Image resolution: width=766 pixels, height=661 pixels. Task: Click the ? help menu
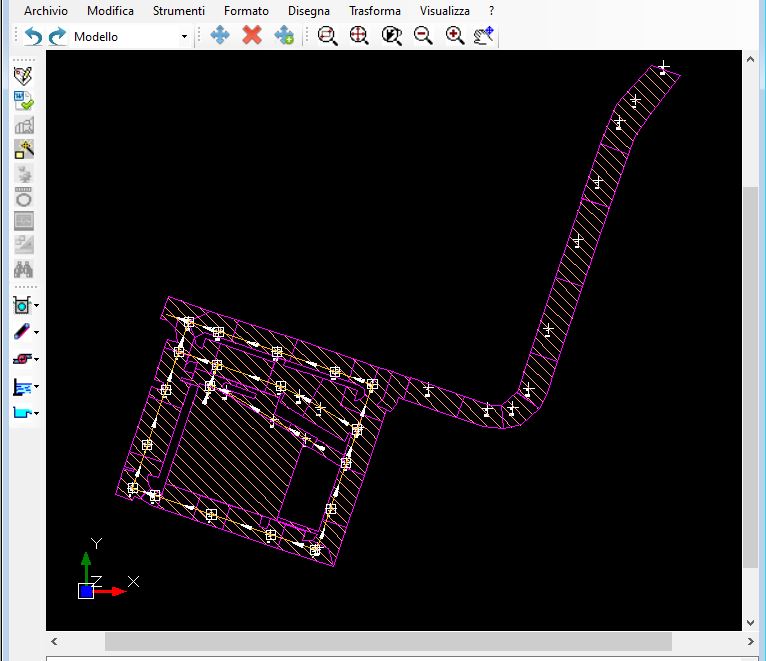click(x=491, y=11)
